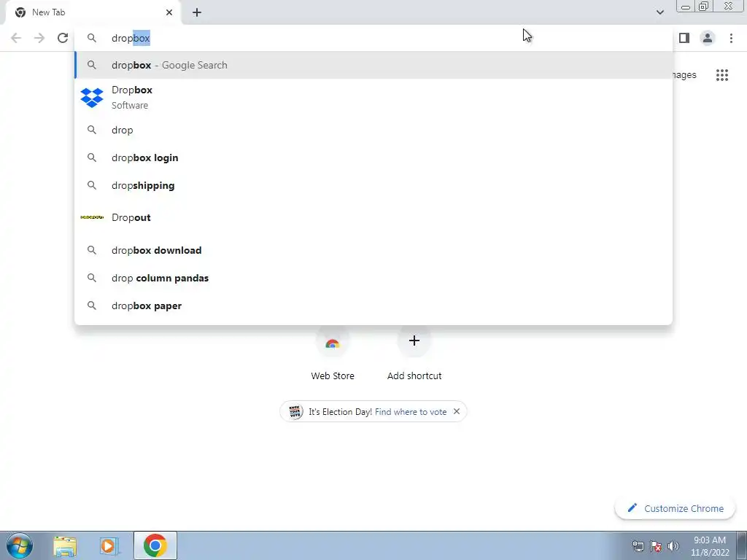
Task: Dismiss the Election Day banner
Action: coord(457,411)
